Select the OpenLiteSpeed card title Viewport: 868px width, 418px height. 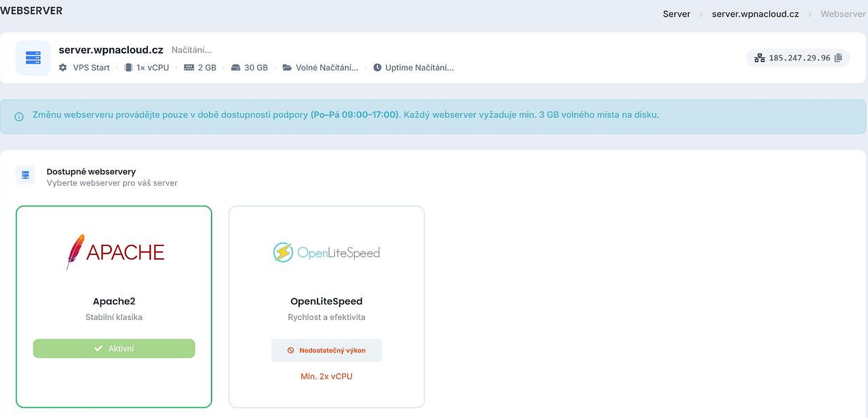[x=326, y=301]
